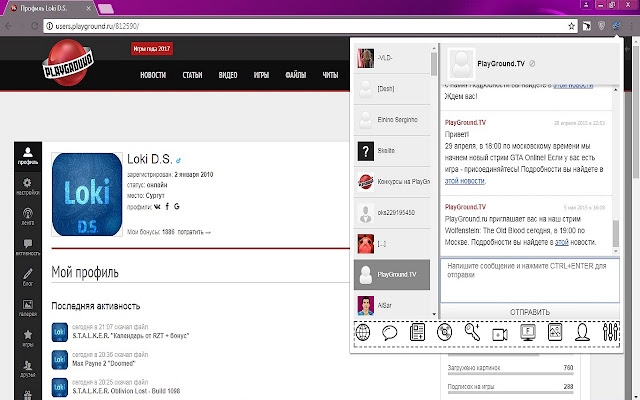
Task: Click the message text input field
Action: [x=530, y=280]
